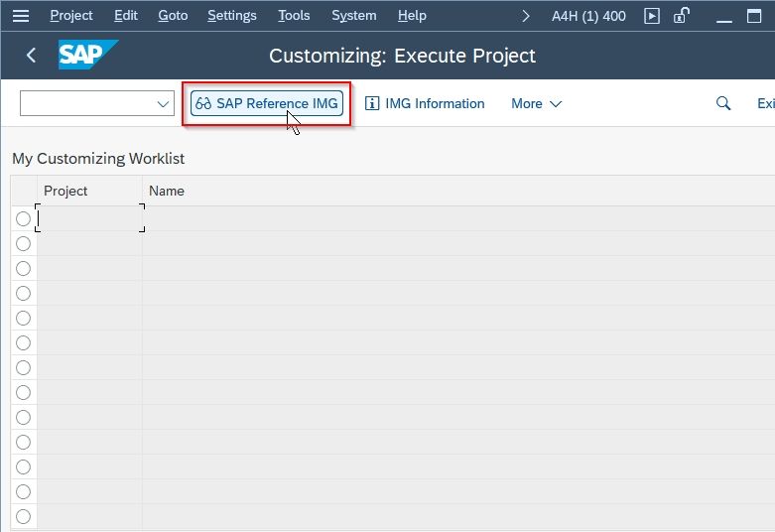Open the Help menu
The height and width of the screenshot is (532, 775).
click(412, 16)
